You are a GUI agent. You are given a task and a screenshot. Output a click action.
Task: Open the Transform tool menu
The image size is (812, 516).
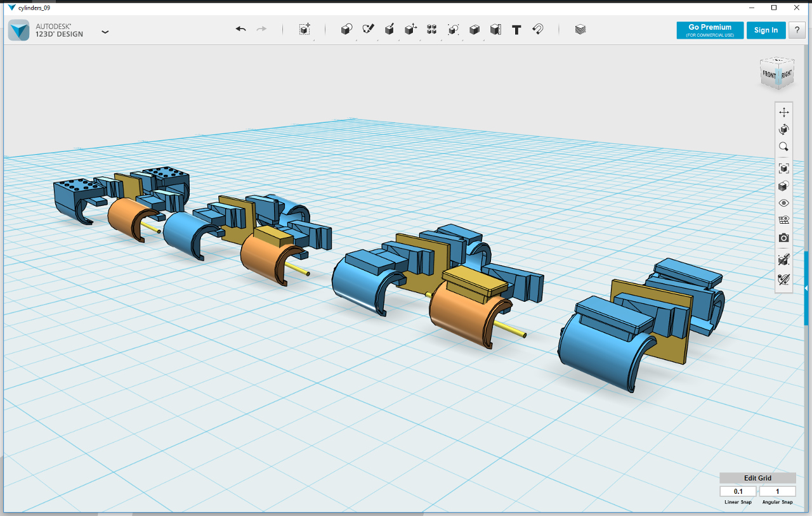click(x=304, y=29)
